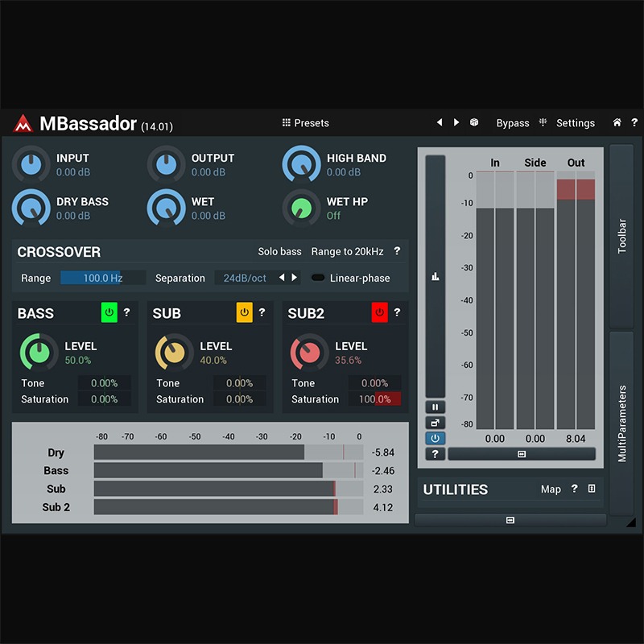The height and width of the screenshot is (644, 644).
Task: Toggle the yellow SUB power button
Action: tap(245, 312)
